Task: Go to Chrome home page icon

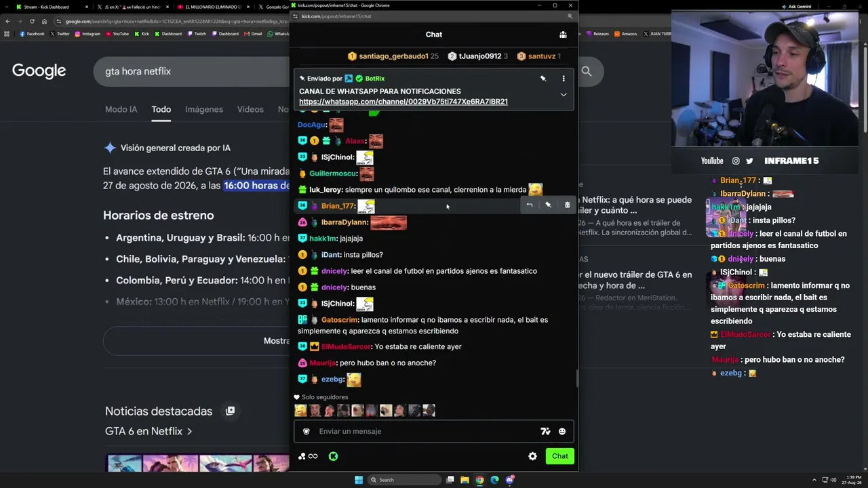Action: [x=44, y=21]
